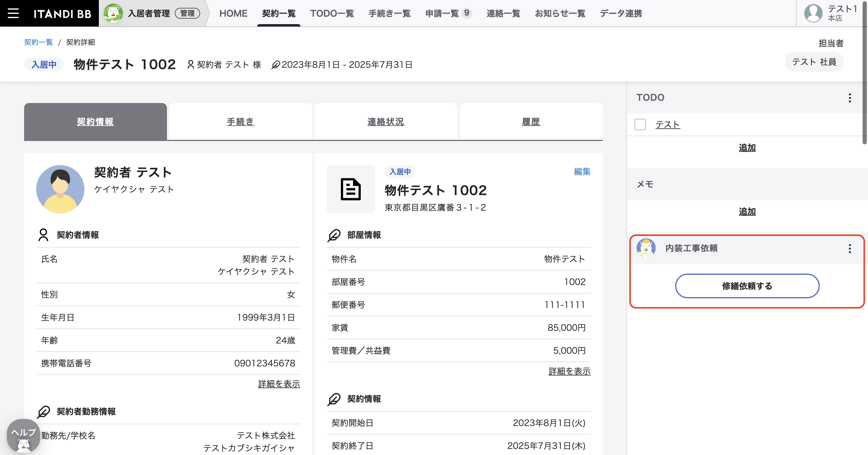Click 追加 under the TODO panel
Image resolution: width=868 pixels, height=455 pixels.
point(747,148)
